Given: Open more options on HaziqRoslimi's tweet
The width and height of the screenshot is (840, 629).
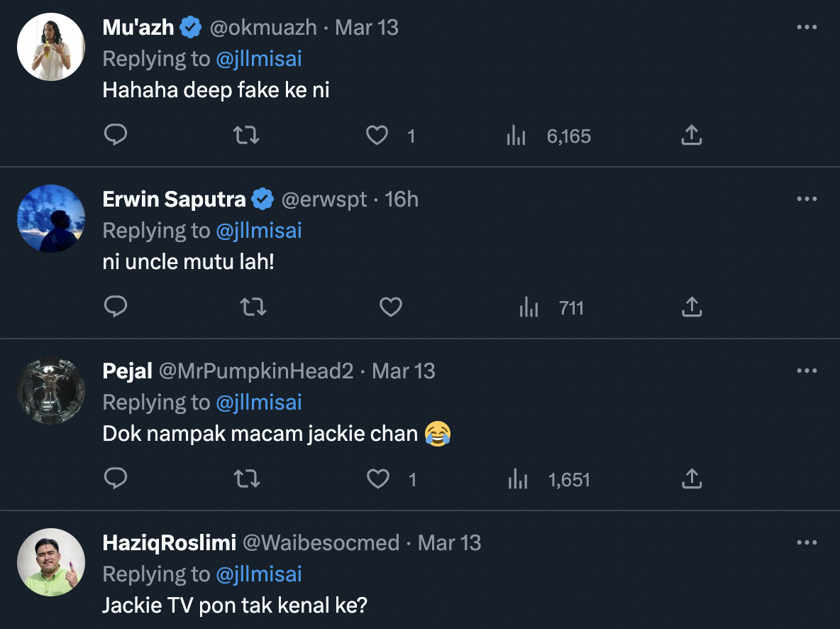Looking at the screenshot, I should [x=807, y=543].
